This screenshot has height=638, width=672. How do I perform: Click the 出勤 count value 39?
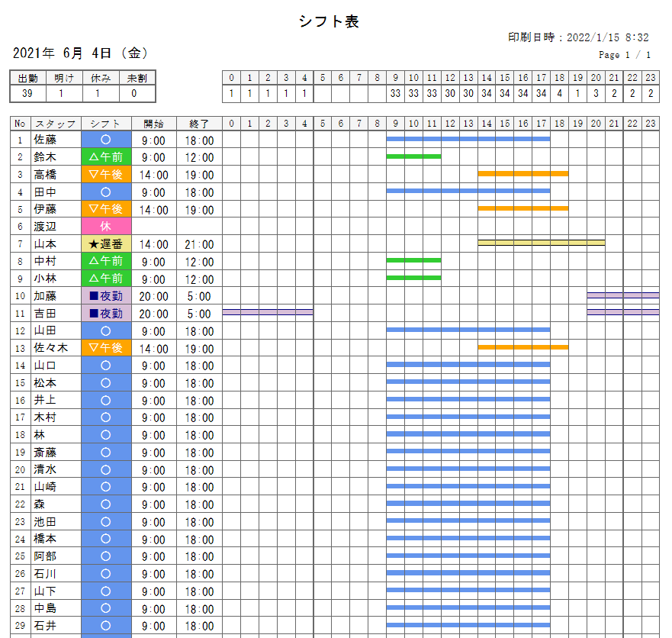[x=27, y=94]
